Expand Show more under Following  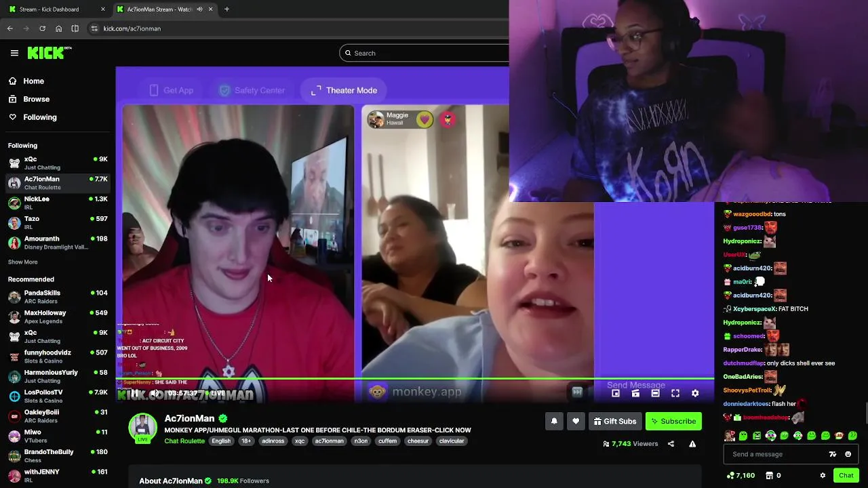click(22, 262)
